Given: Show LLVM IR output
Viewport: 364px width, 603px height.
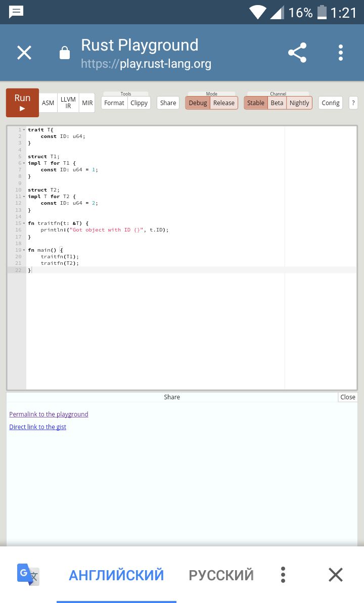Looking at the screenshot, I should pos(68,103).
